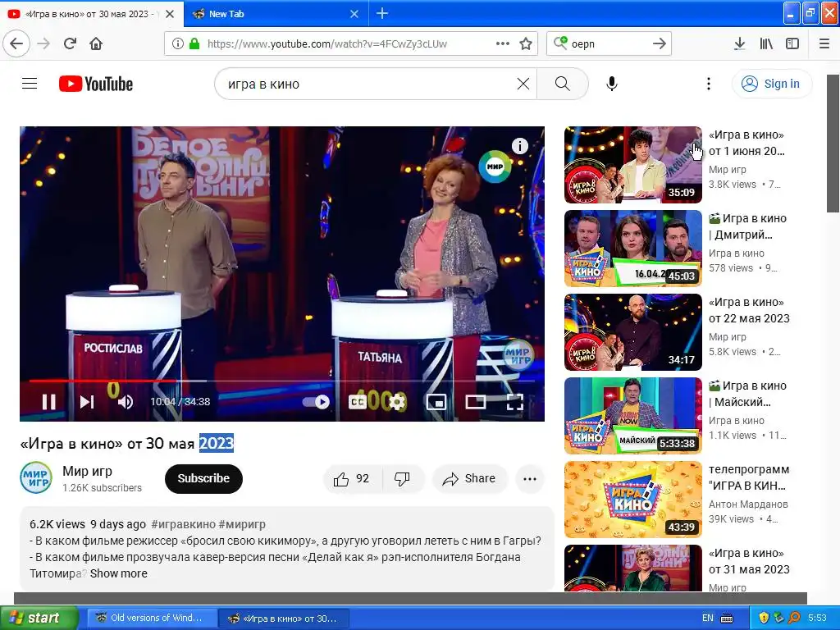Go back in the browser
This screenshot has height=630, width=840.
click(16, 43)
